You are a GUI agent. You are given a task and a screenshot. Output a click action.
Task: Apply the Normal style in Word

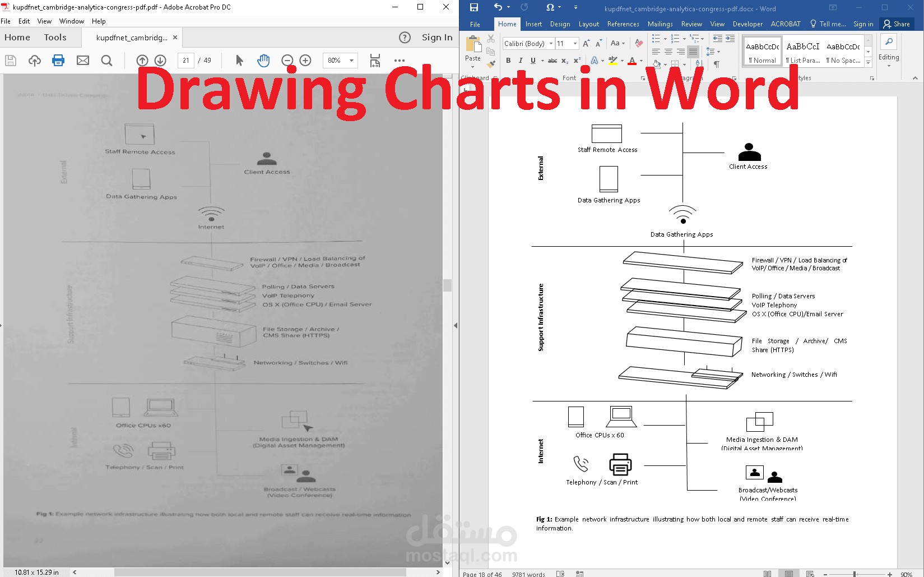(762, 52)
